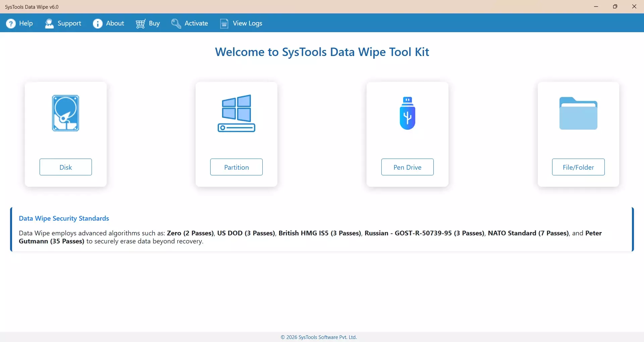This screenshot has width=644, height=342.
Task: Select the blue folder icon
Action: click(578, 113)
